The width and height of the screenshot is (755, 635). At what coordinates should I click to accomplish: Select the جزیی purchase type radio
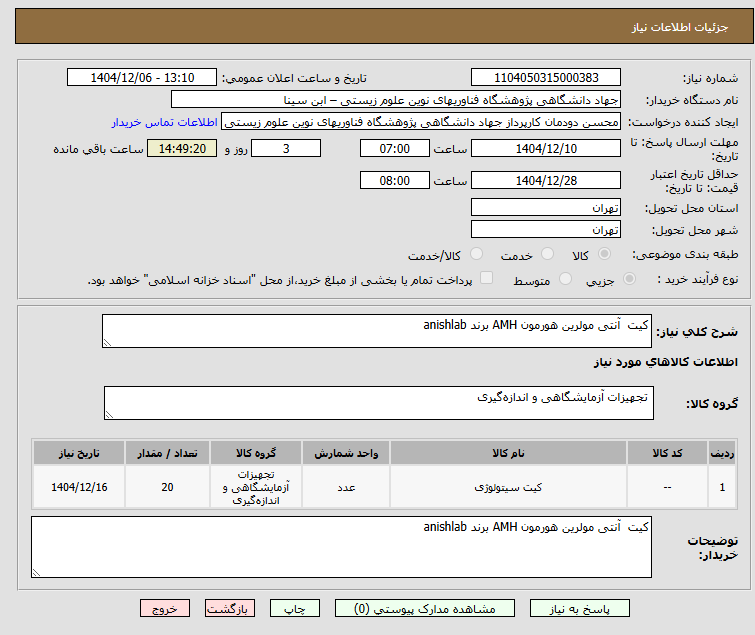coord(629,279)
